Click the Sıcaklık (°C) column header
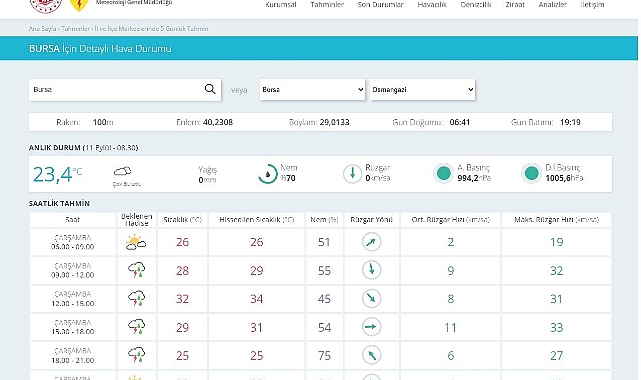This screenshot has width=641, height=380. 183,220
